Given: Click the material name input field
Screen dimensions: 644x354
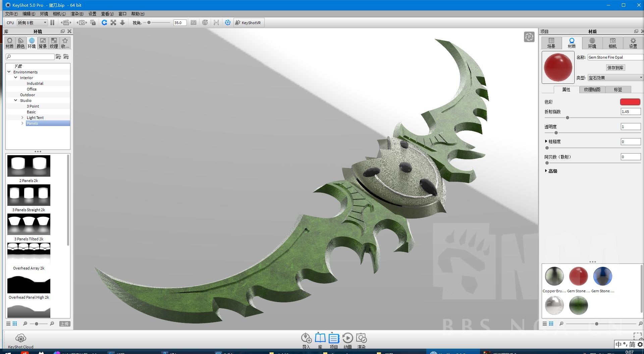Looking at the screenshot, I should click(x=615, y=57).
